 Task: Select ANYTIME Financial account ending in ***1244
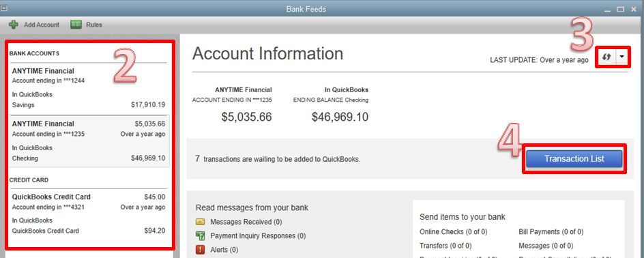click(88, 88)
